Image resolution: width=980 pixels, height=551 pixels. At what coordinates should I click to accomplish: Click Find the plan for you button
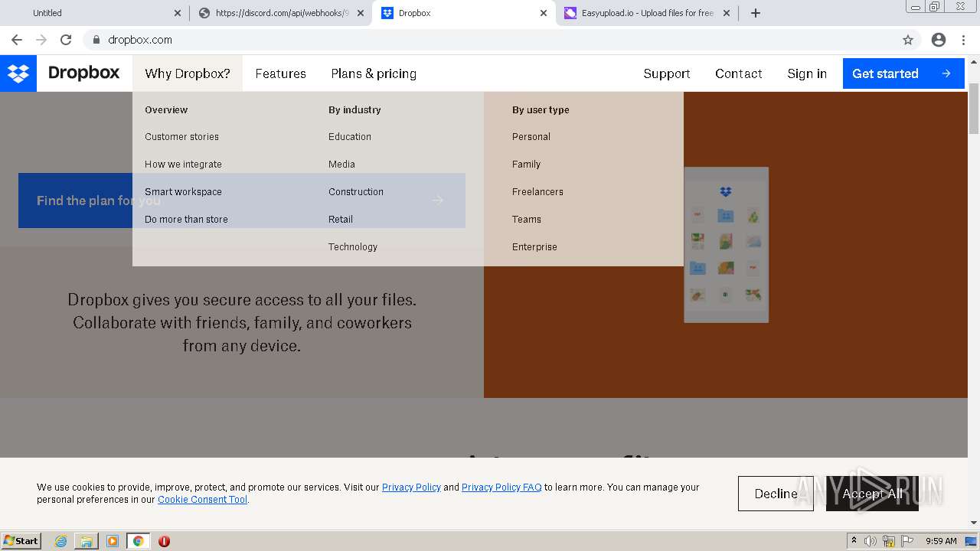(x=242, y=201)
